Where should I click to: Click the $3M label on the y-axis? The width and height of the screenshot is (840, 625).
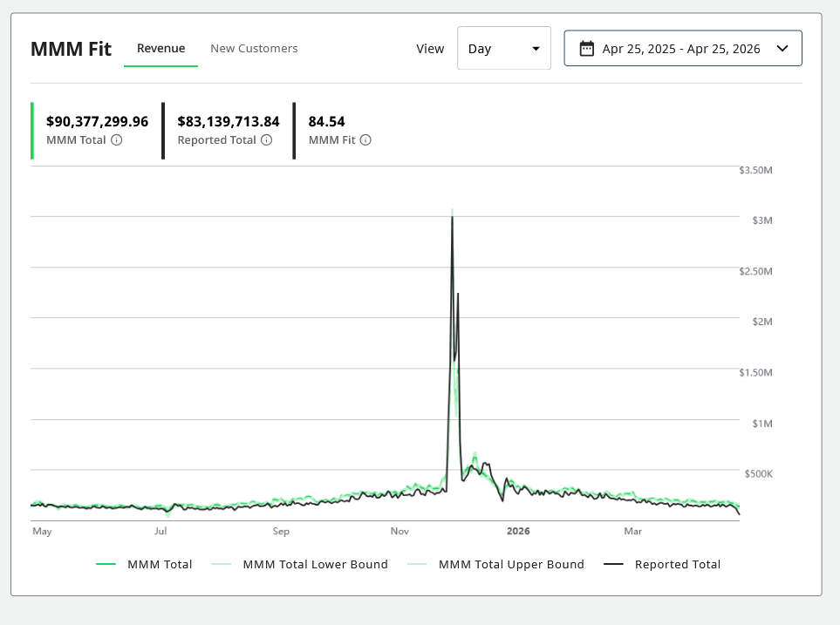pyautogui.click(x=761, y=221)
